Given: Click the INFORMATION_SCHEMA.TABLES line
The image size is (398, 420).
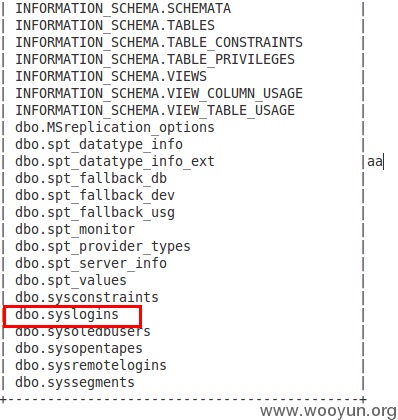Looking at the screenshot, I should 115,25.
